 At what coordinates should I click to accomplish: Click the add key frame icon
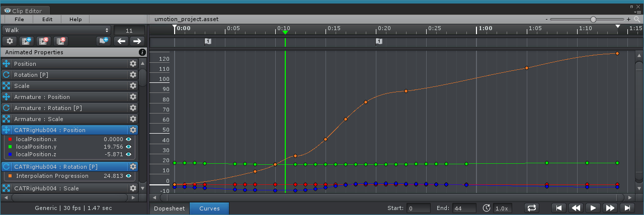(x=27, y=41)
